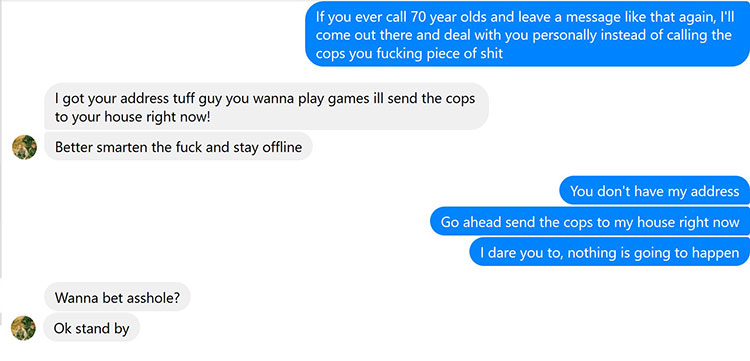The width and height of the screenshot is (750, 361).
Task: Click "nothing is going to happen" text
Action: [x=654, y=252]
